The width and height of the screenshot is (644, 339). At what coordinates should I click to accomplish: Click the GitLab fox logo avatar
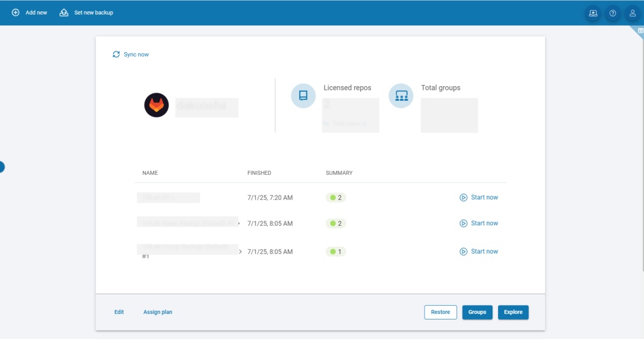click(x=157, y=105)
